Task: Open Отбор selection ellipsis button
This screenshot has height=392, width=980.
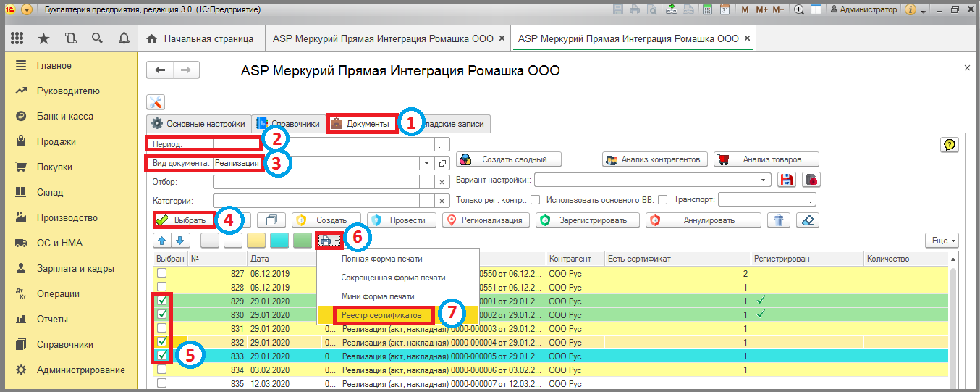Action: [427, 182]
